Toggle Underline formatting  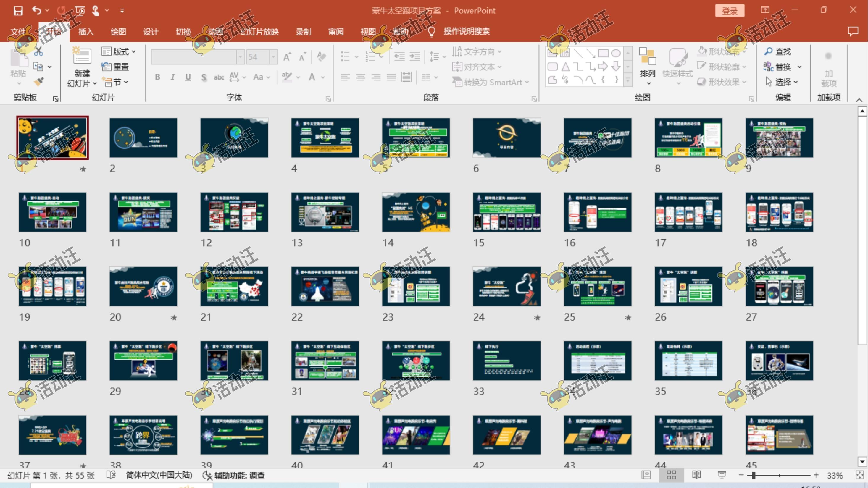188,77
